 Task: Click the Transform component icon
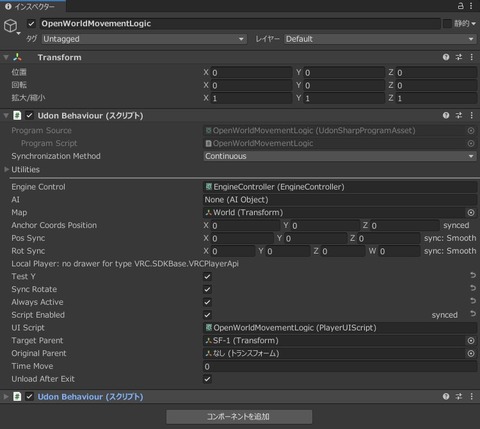(17, 57)
